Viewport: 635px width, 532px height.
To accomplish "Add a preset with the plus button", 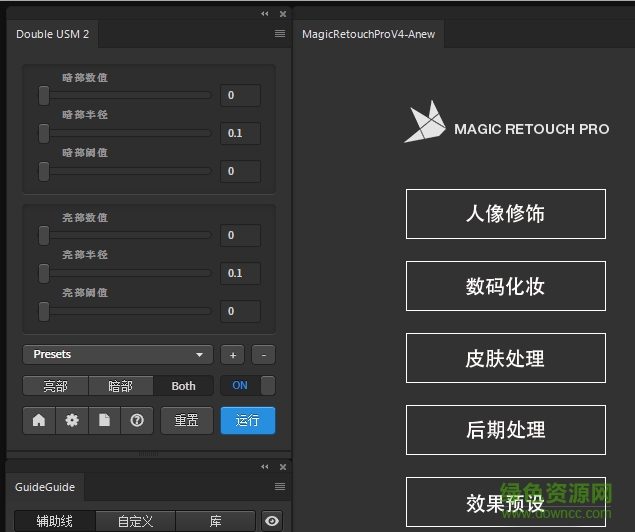I will (x=232, y=355).
